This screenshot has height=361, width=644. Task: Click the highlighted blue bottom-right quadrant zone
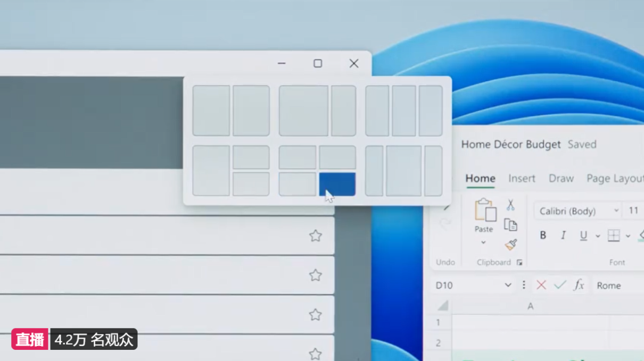pyautogui.click(x=337, y=184)
